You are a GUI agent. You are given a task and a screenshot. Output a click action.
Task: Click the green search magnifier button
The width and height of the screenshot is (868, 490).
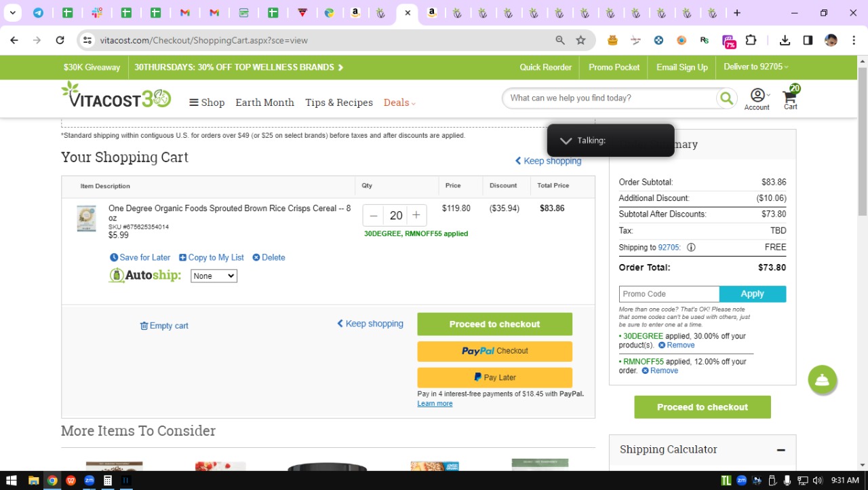tap(726, 98)
